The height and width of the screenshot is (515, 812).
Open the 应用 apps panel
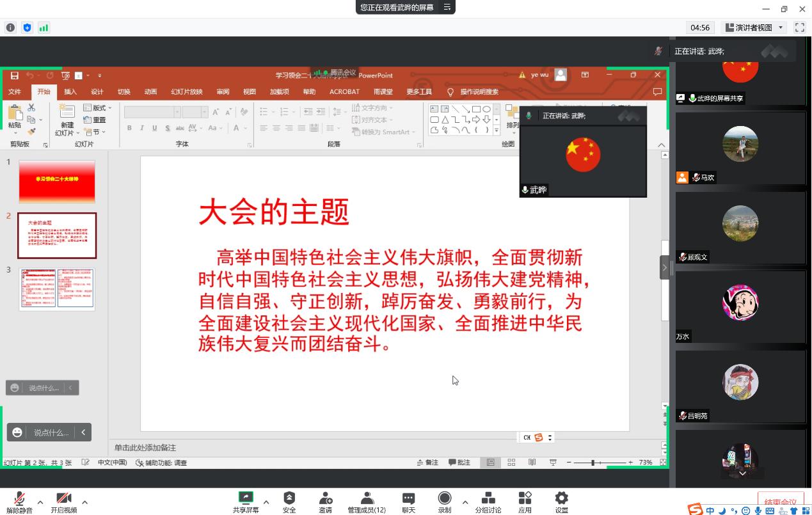pos(525,502)
